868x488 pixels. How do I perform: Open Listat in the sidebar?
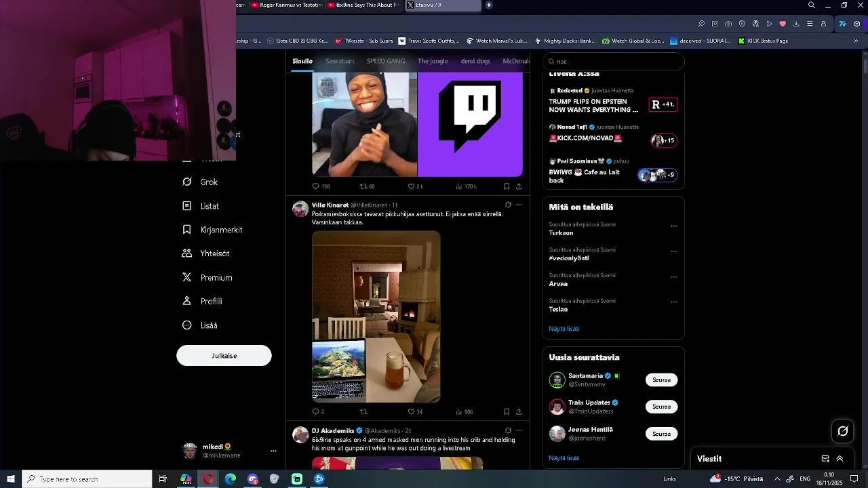(x=201, y=206)
